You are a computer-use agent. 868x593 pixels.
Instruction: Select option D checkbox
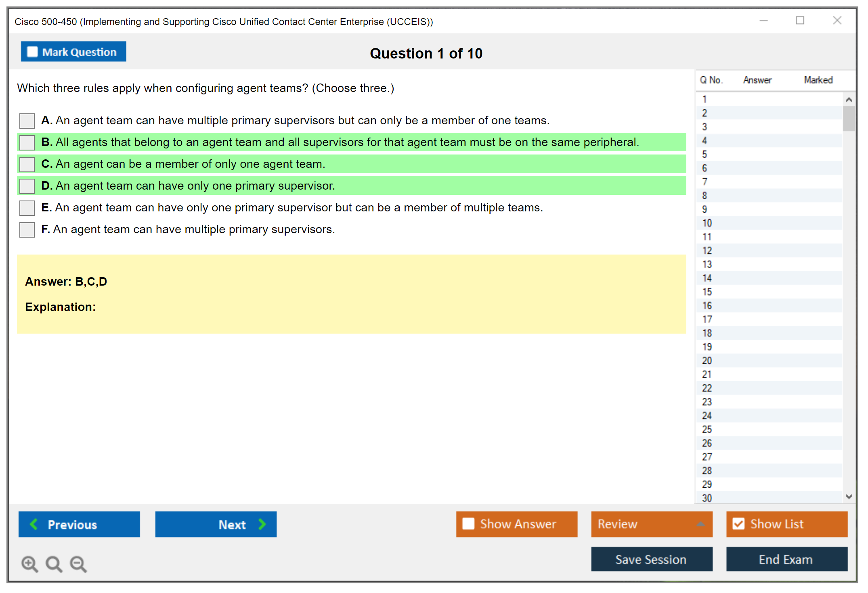coord(27,186)
